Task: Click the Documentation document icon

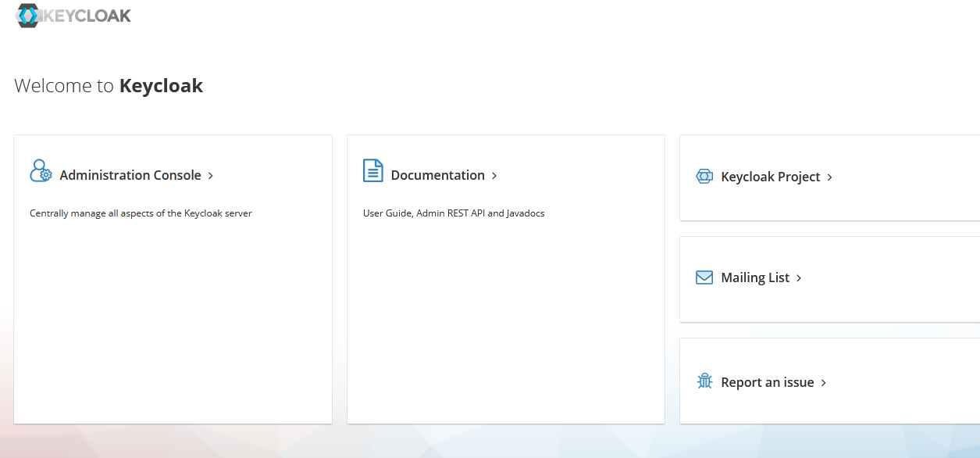Action: coord(372,170)
